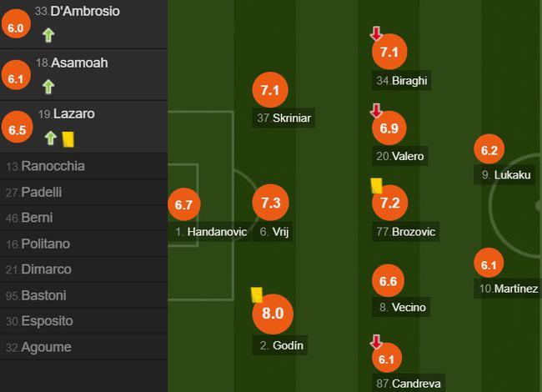Click the red substitution arrow above Biraghi
The width and height of the screenshot is (542, 392).
point(376,33)
